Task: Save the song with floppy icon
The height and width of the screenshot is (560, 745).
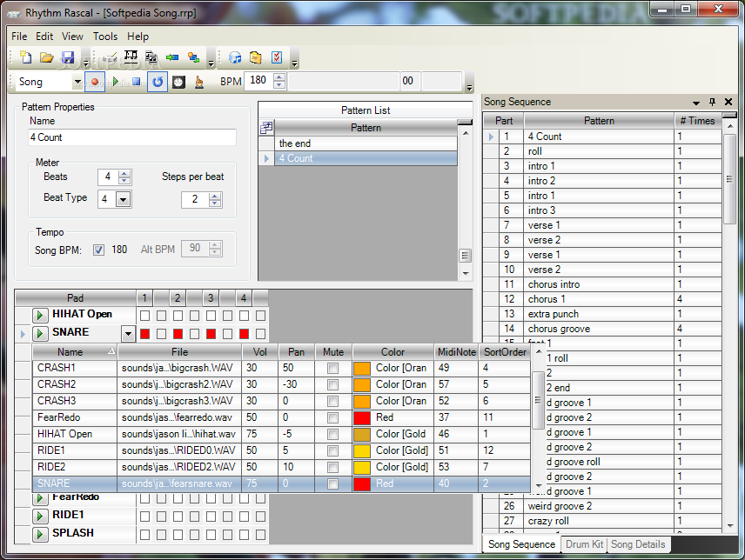Action: point(68,57)
